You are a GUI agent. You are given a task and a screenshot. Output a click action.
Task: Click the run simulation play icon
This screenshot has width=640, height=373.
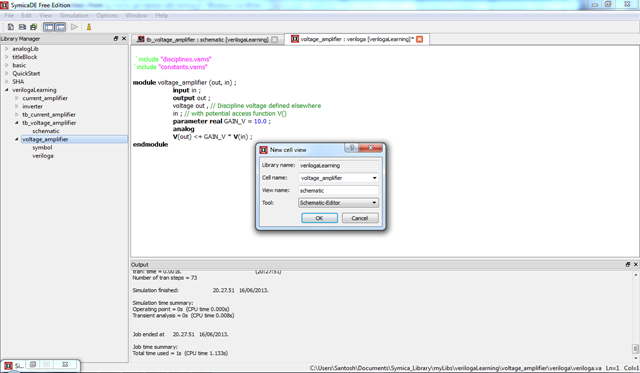coord(74,27)
